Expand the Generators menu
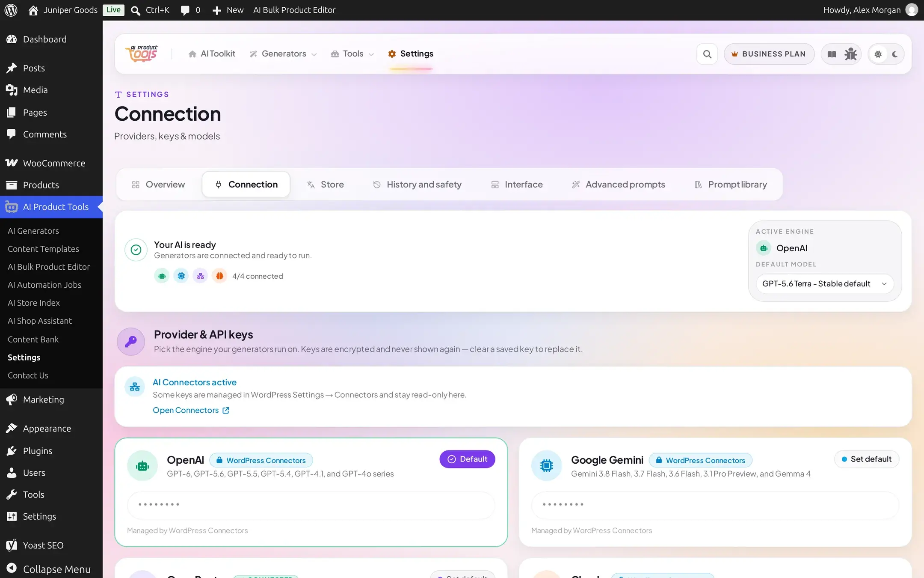Image resolution: width=924 pixels, height=578 pixels. pos(283,54)
